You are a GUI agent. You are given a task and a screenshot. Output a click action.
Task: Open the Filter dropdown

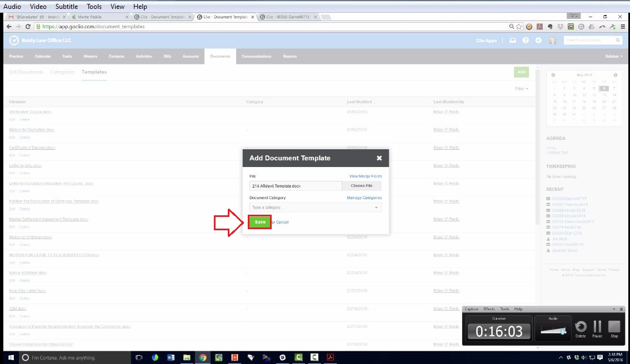tap(522, 89)
